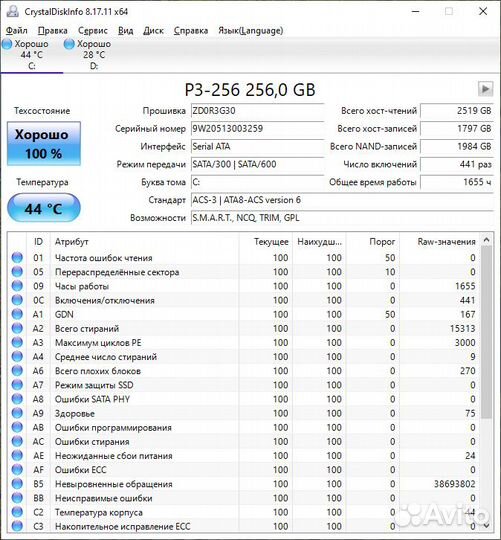Image resolution: width=501 pixels, height=540 pixels.
Task: Click the S.M.A.R.T., NCQ, TRIM, GPL field
Action: click(342, 218)
